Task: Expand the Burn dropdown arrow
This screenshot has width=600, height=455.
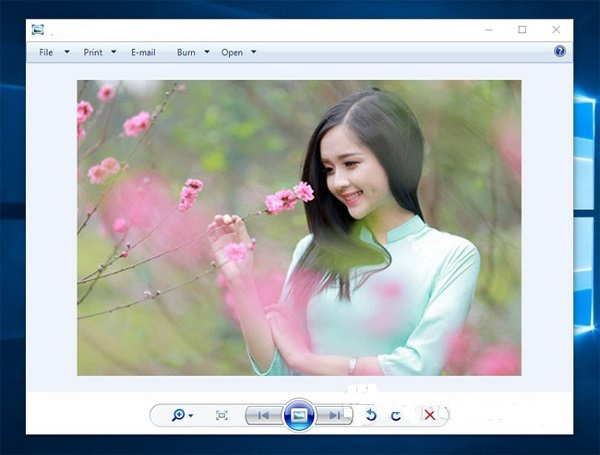Action: point(207,52)
